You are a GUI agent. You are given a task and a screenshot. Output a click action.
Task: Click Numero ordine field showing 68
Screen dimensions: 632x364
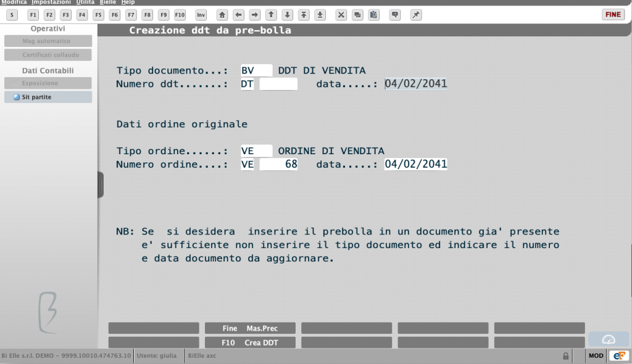tap(278, 165)
